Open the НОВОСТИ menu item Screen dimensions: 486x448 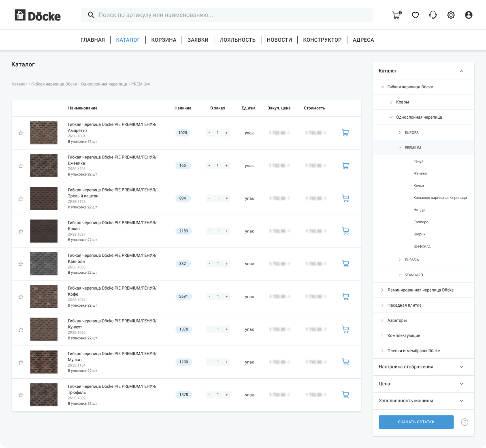279,40
